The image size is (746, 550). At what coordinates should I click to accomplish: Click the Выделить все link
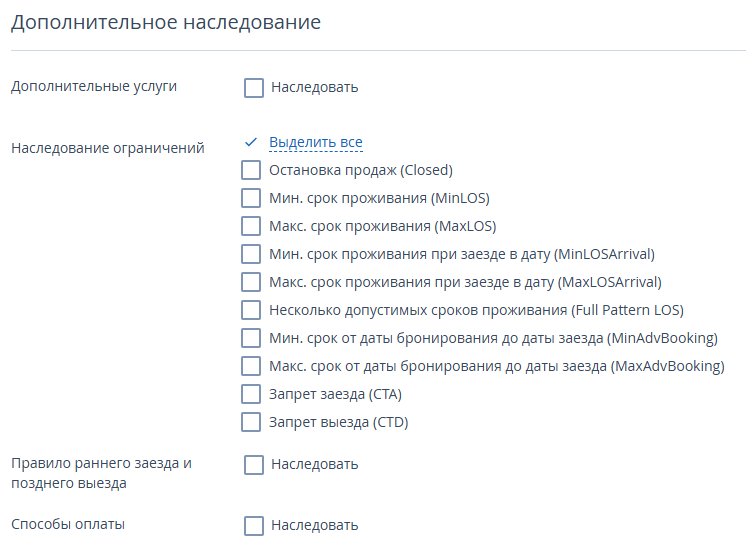click(x=316, y=142)
